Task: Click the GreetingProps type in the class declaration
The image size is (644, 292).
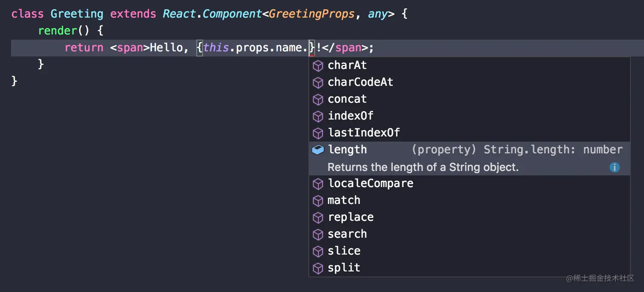Action: pos(311,14)
